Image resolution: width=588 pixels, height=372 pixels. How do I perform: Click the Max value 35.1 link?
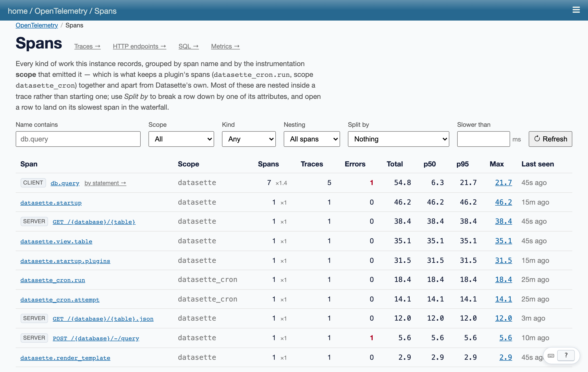point(503,241)
